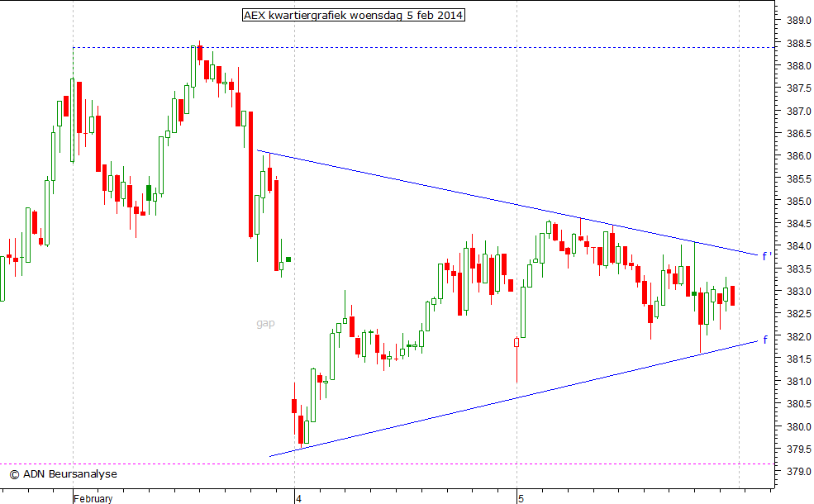814x504 pixels.
Task: Click the 384.5 price axis value
Action: 799,224
